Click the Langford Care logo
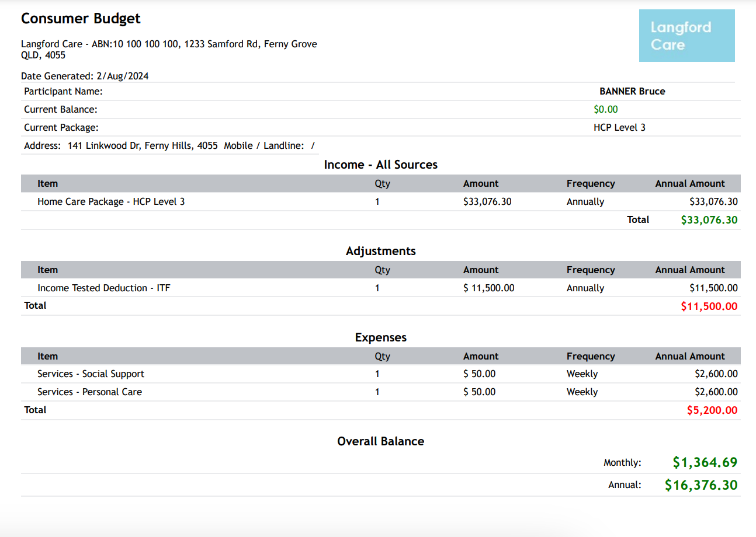Viewport: 756px width, 537px height. (686, 36)
